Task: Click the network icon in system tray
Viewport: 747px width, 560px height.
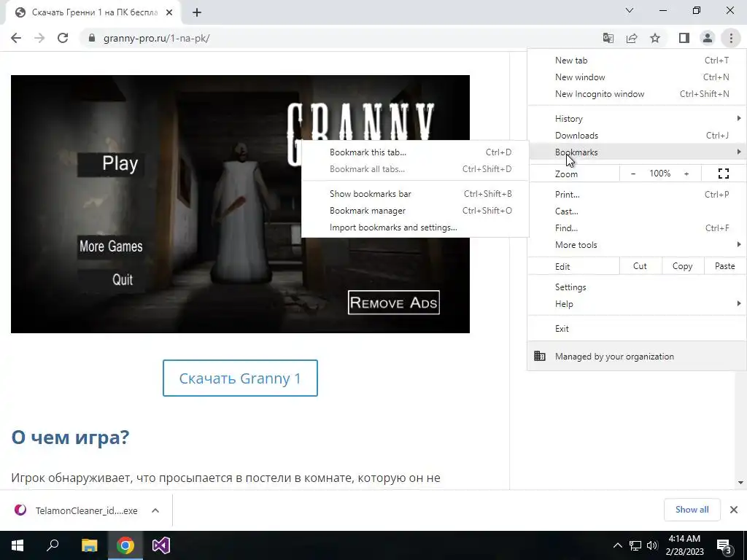Action: coord(635,545)
